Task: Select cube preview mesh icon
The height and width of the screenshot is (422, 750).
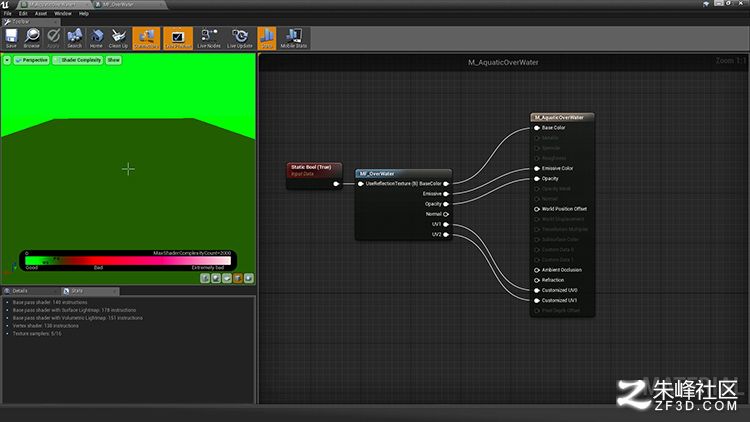Action: (x=238, y=278)
